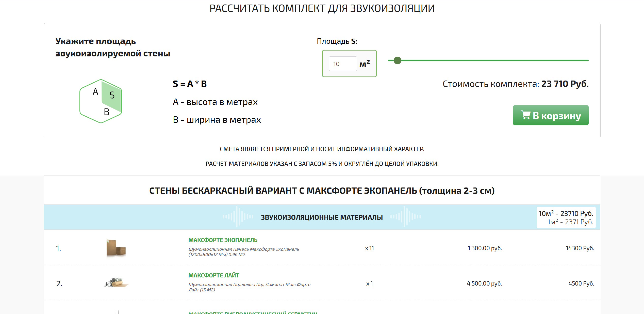Click the '10м² - 23710 Руб.' price summary
The width and height of the screenshot is (644, 314).
coord(566,213)
